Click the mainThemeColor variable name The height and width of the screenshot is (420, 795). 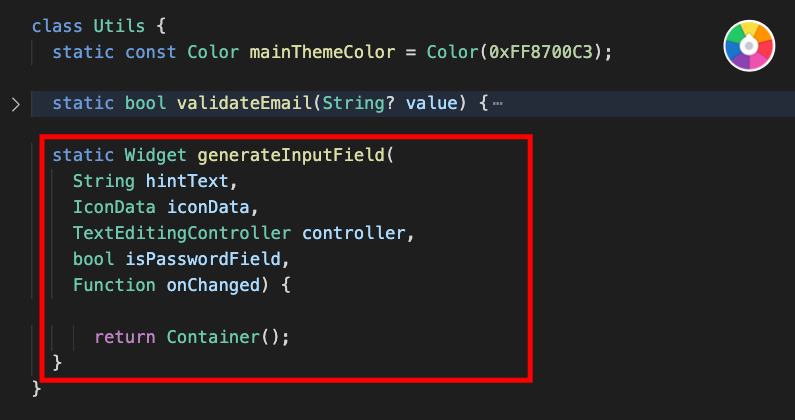tap(322, 52)
